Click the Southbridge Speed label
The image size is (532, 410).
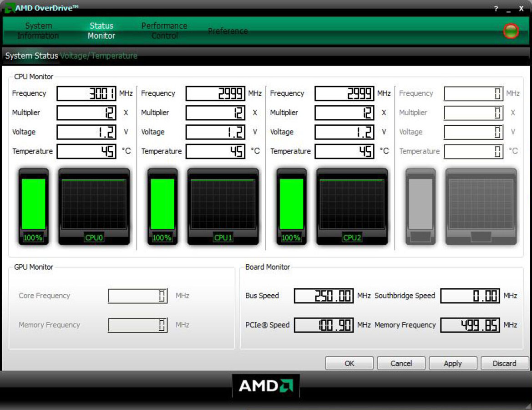(x=405, y=296)
